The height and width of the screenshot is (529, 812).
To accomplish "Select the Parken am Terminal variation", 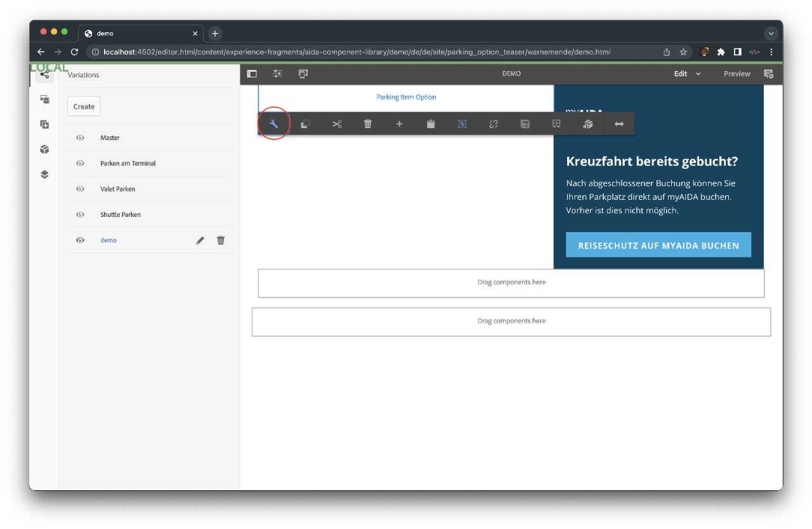I will coord(128,164).
